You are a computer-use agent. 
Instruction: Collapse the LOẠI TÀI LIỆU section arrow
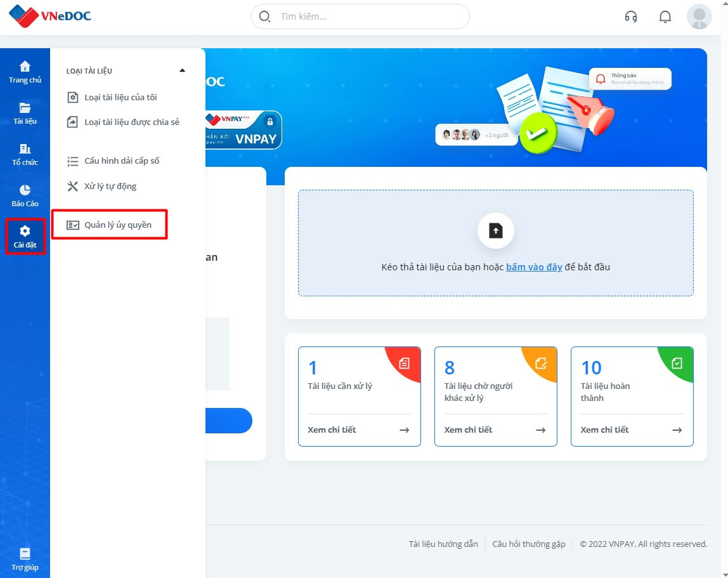(182, 70)
